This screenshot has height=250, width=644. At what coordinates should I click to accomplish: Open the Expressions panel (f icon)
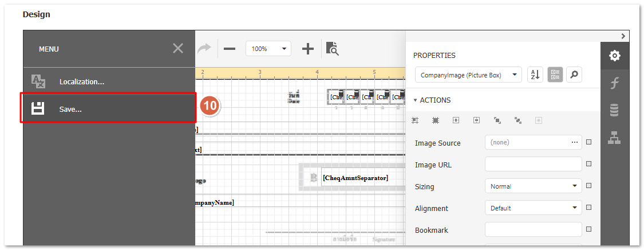click(614, 83)
